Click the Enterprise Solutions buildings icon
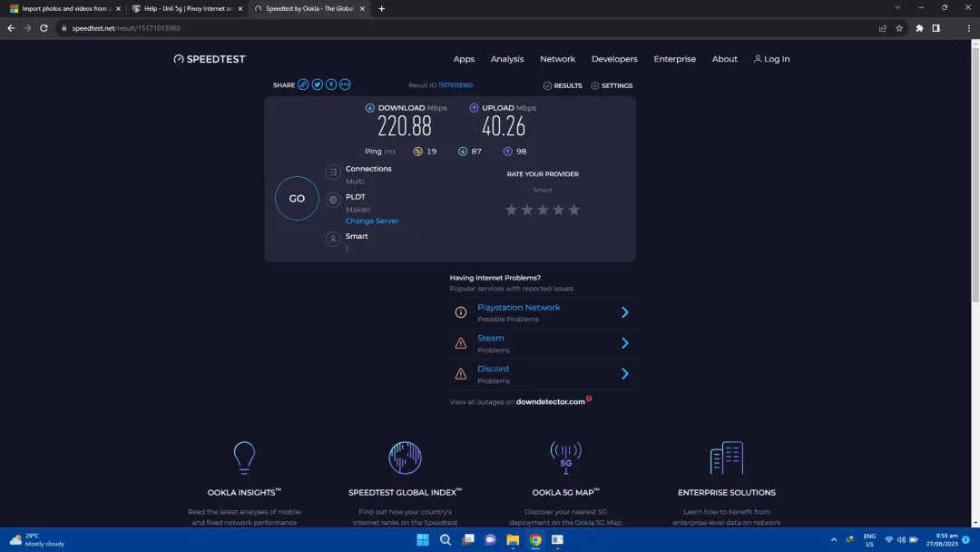980x552 pixels. click(726, 458)
